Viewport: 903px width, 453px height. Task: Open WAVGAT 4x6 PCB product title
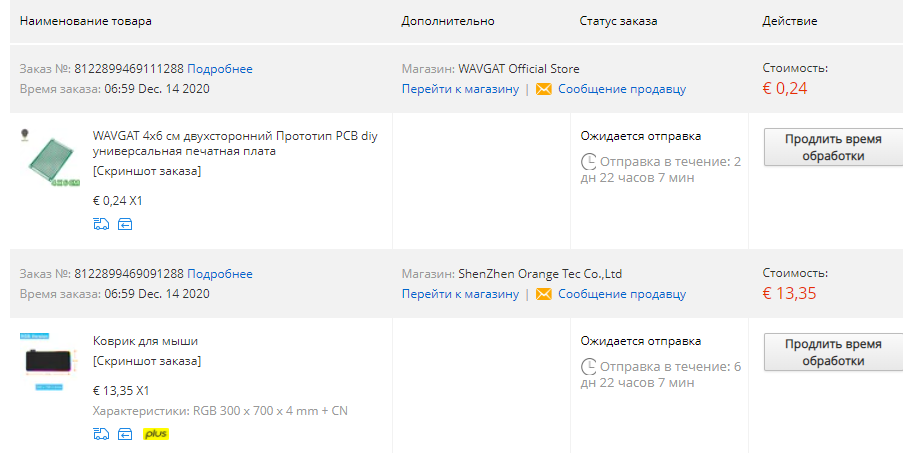coord(235,144)
